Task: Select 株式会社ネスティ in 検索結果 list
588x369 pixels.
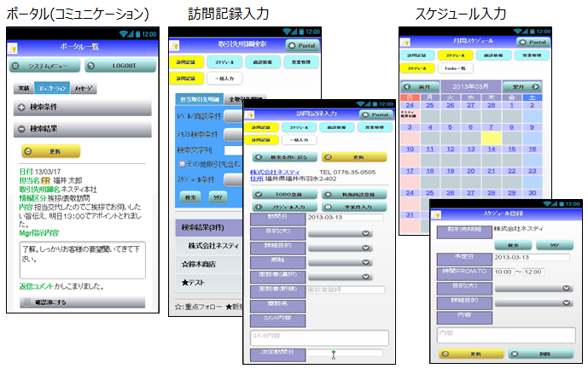Action: pos(209,246)
